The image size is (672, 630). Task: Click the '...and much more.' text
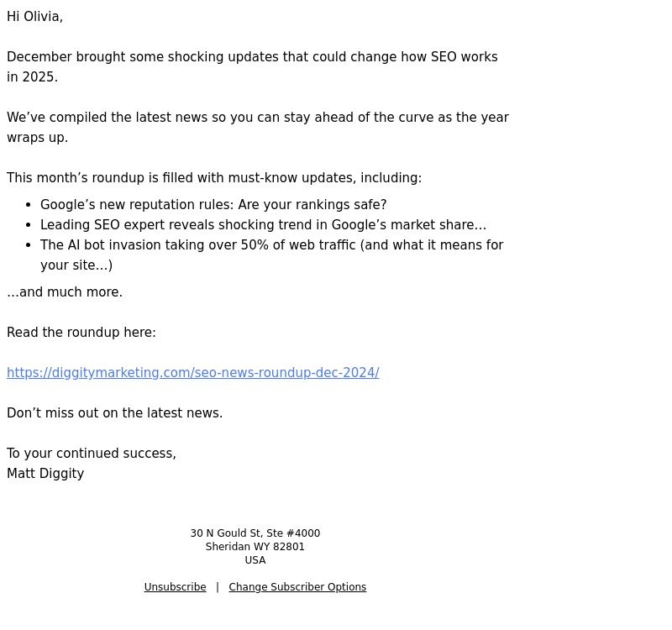click(x=65, y=292)
